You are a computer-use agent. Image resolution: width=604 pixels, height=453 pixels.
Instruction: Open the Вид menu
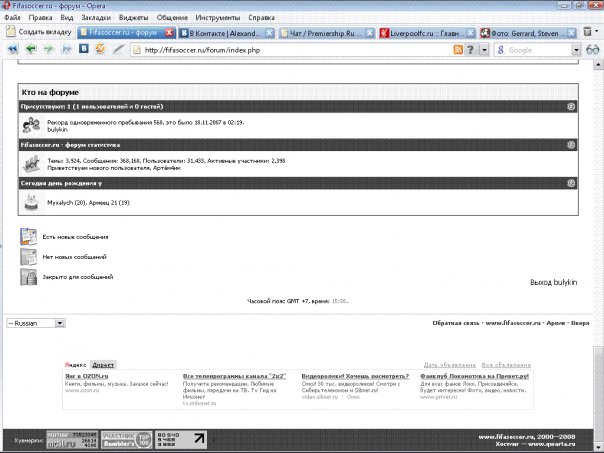click(x=67, y=18)
